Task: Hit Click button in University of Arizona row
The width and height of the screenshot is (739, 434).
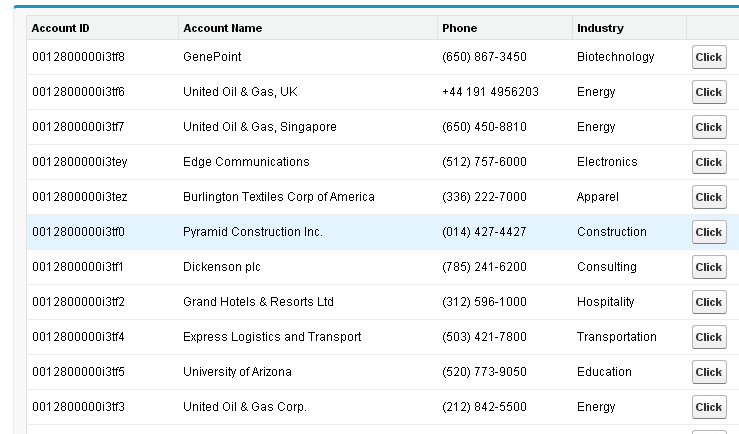Action: pos(708,372)
